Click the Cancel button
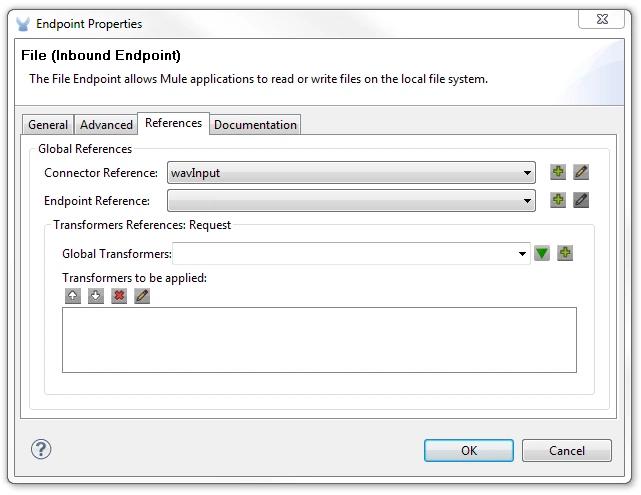This screenshot has height=495, width=641. click(567, 451)
